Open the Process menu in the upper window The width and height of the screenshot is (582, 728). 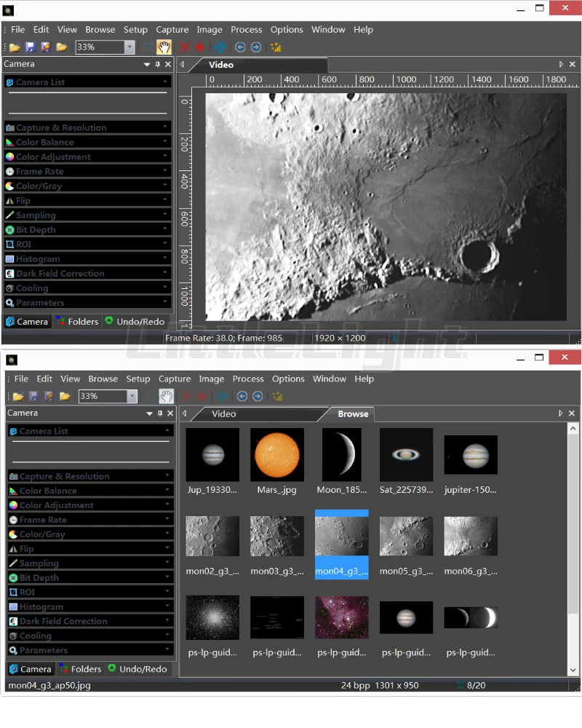[x=246, y=30]
